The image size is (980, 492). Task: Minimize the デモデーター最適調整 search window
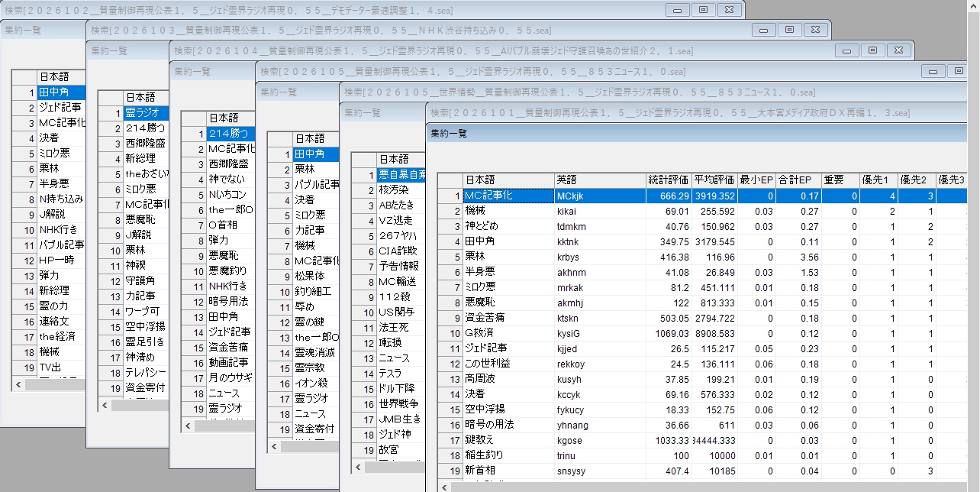[x=677, y=10]
